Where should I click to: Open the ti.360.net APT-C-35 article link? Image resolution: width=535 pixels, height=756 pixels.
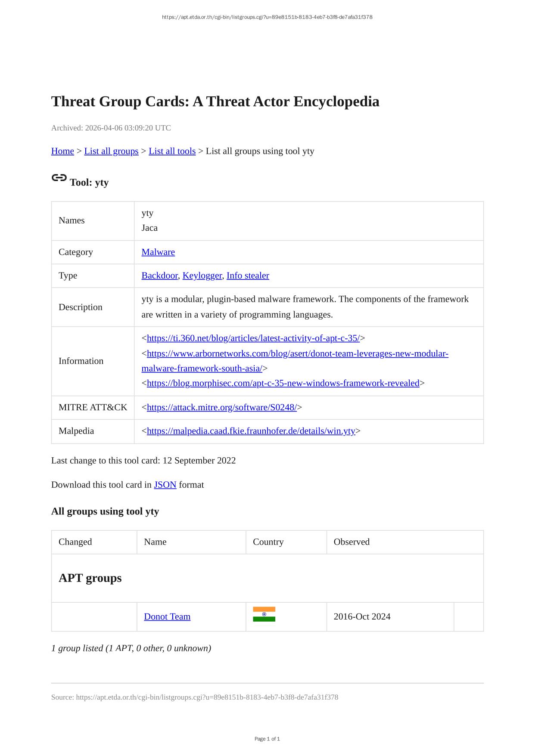tap(253, 338)
